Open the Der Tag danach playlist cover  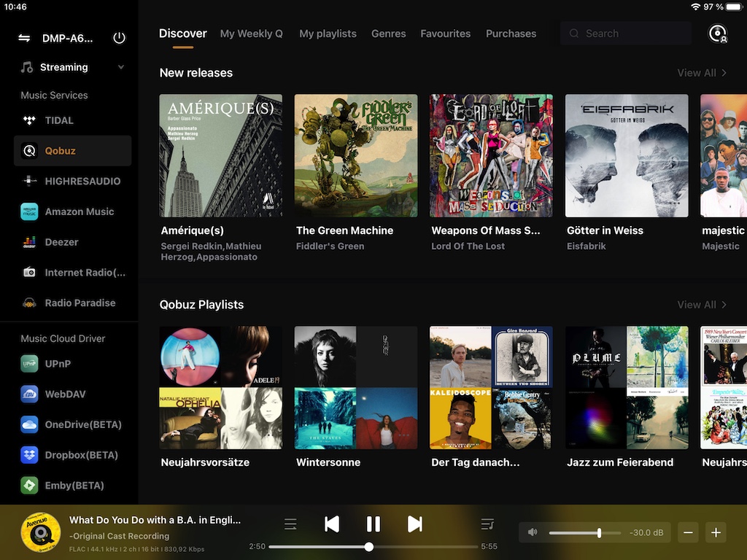click(491, 388)
